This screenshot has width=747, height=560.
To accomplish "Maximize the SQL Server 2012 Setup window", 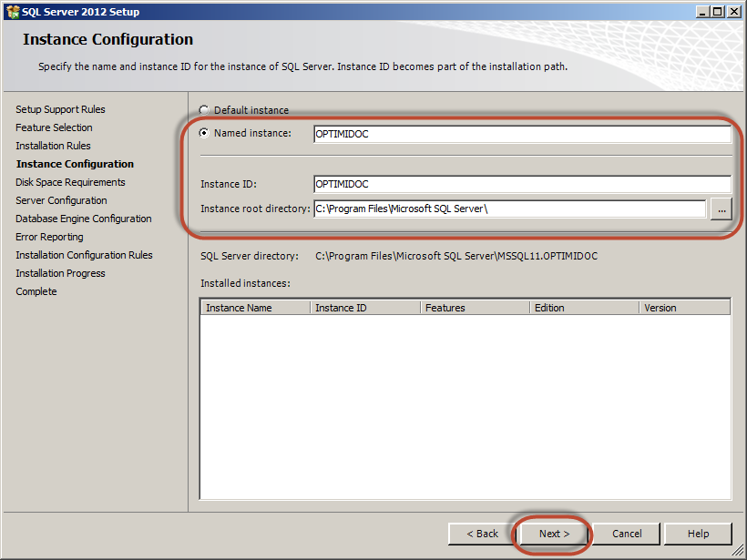I will (x=717, y=12).
